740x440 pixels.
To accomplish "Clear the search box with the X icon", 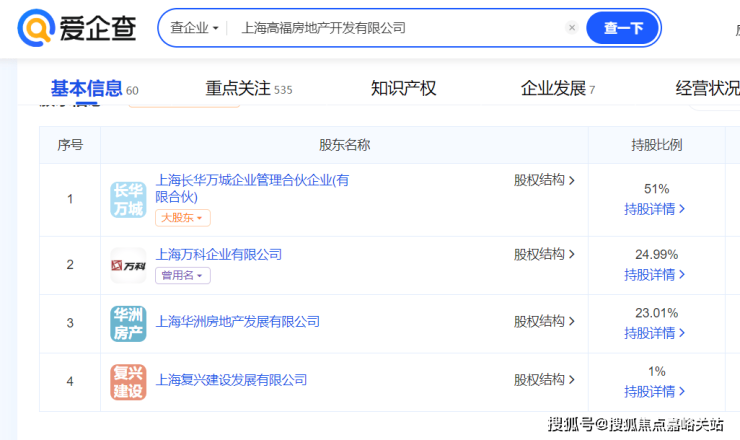I will pyautogui.click(x=572, y=28).
